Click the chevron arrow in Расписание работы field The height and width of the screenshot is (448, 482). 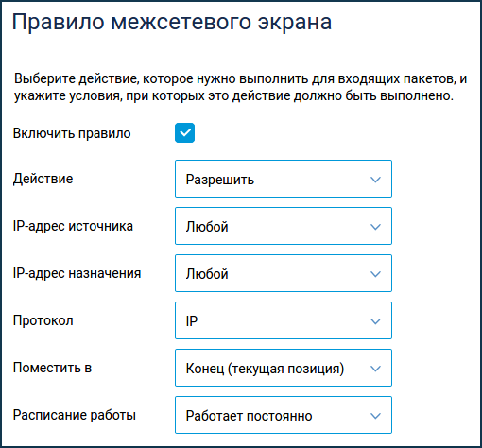pos(375,416)
